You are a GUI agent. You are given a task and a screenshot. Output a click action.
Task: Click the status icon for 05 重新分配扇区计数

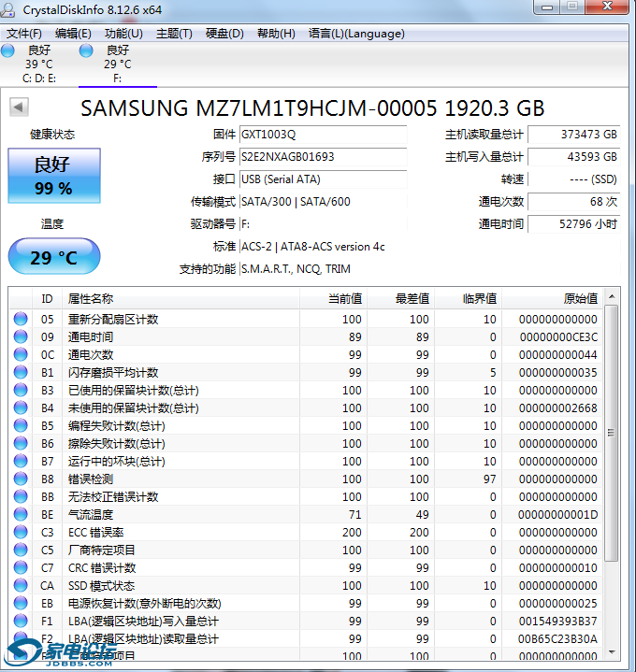[x=21, y=319]
